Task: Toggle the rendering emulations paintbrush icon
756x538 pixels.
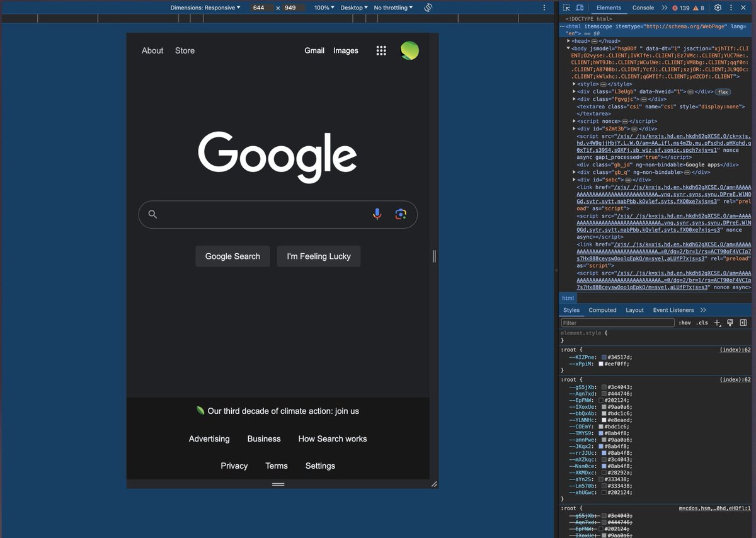Action: tap(730, 323)
